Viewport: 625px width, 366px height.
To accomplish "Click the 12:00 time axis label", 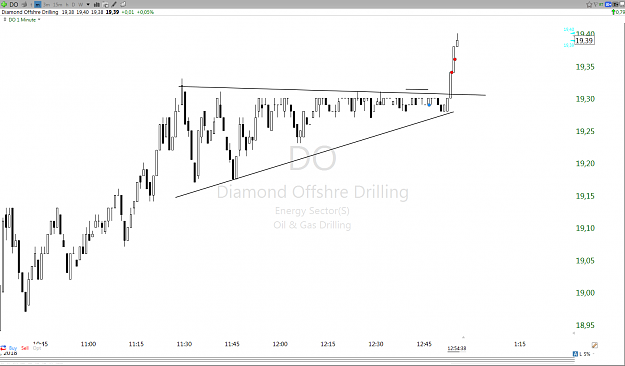I will tap(280, 344).
